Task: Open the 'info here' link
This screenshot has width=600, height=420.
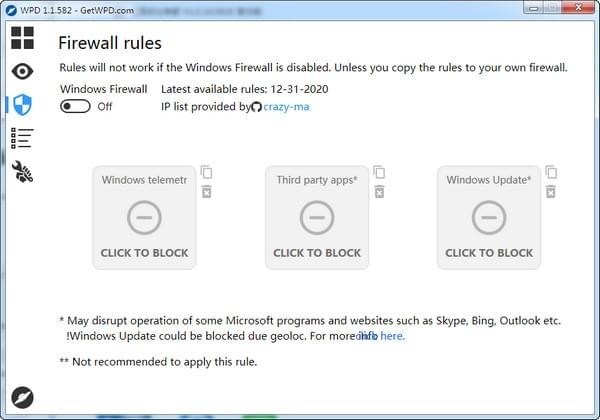Action: point(381,336)
